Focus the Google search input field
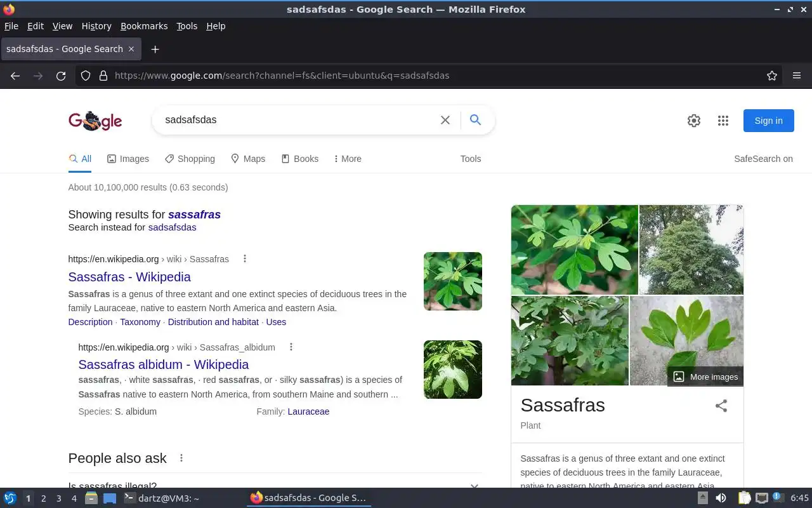The width and height of the screenshot is (812, 508). pyautogui.click(x=298, y=120)
